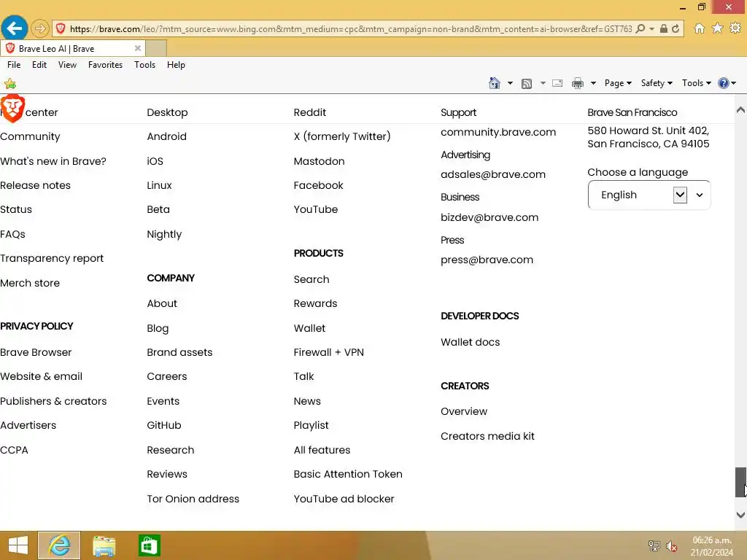Open the Page dropdown menu
Viewport: 747px width, 560px height.
618,83
